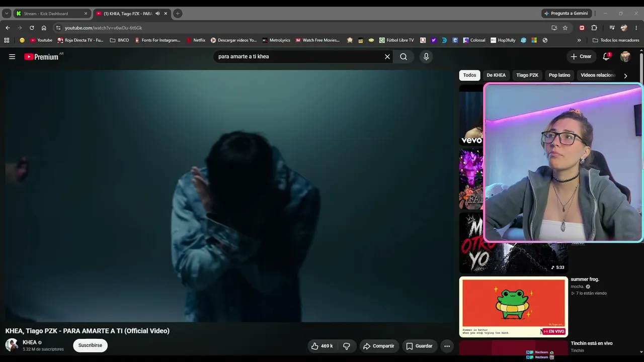This screenshot has width=644, height=362.
Task: Clear the search box text
Action: coord(387,57)
